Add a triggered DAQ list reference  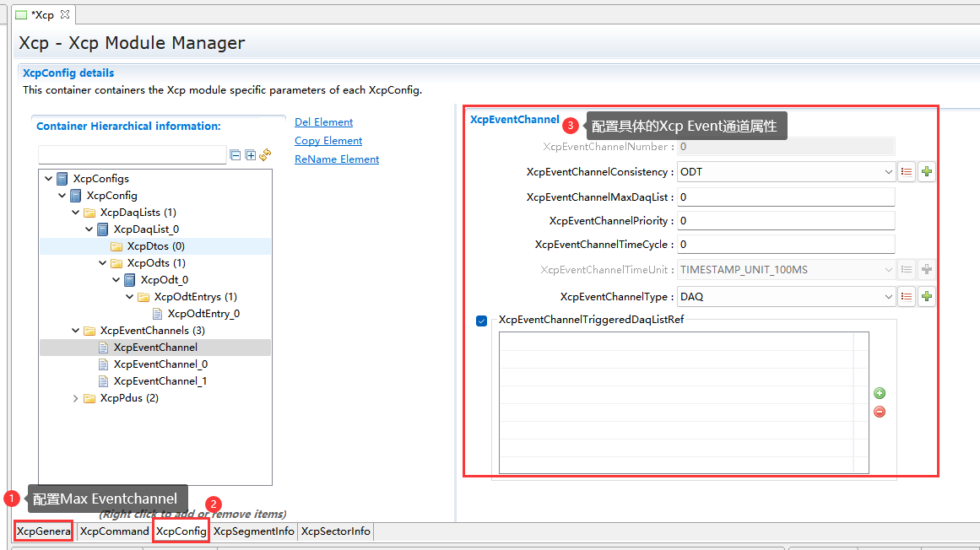pyautogui.click(x=880, y=393)
